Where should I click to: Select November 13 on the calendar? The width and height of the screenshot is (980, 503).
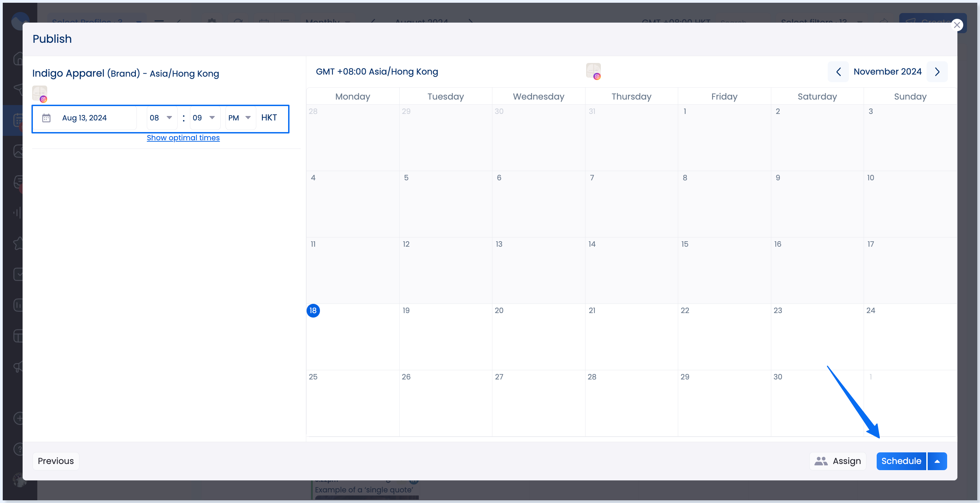click(538, 270)
